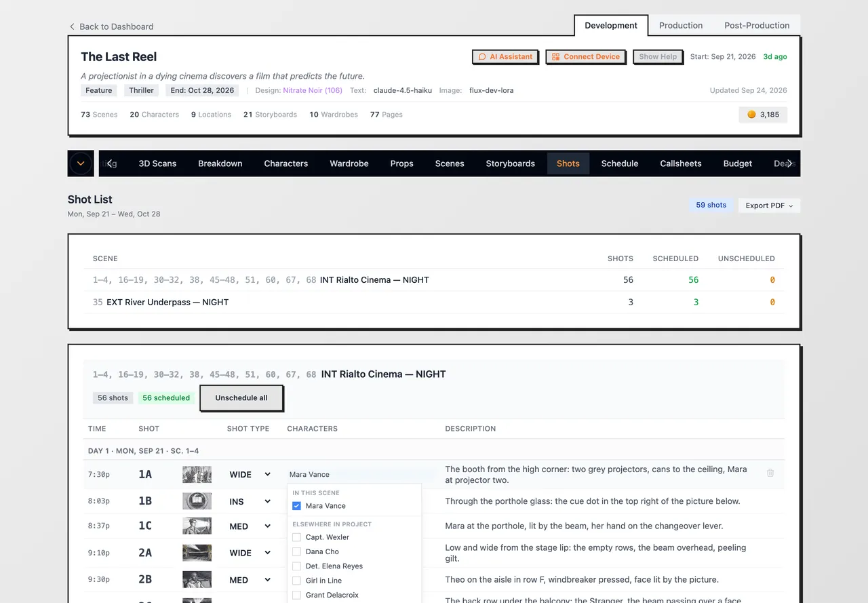Click the 59 shots badge
868x603 pixels.
711,205
